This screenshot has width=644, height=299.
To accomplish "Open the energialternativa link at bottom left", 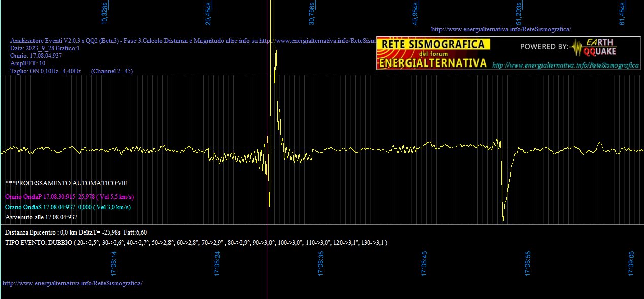I will [73, 283].
